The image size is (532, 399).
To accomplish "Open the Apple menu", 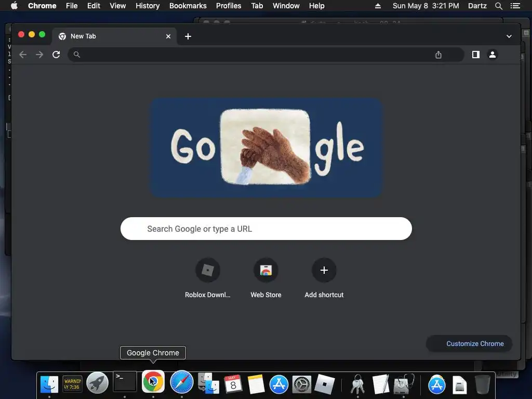I will click(14, 6).
